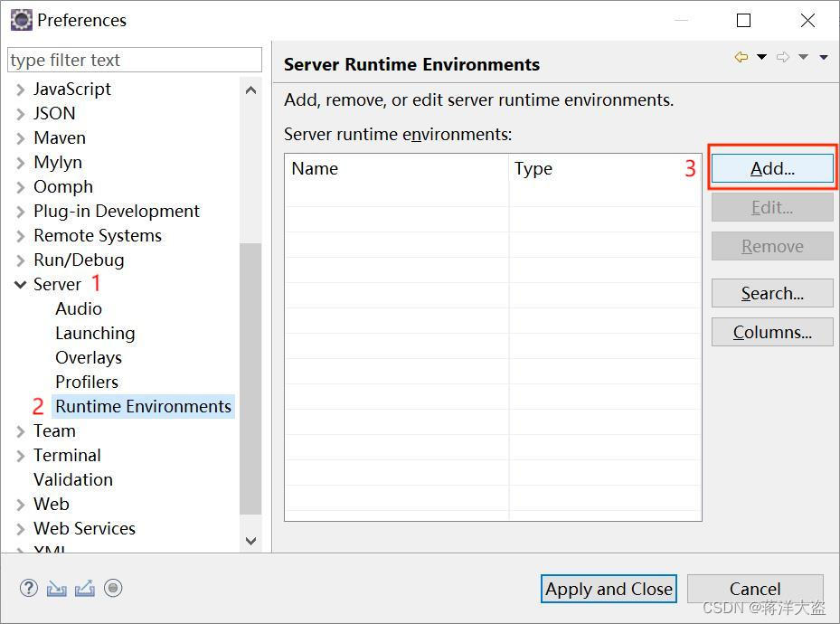Click the Help question mark icon

click(29, 588)
